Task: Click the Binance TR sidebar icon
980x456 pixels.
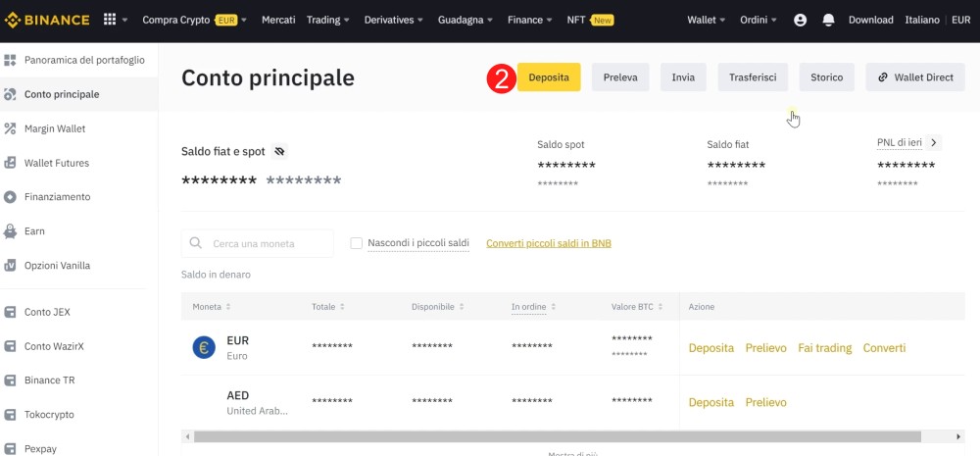Action: coord(10,380)
